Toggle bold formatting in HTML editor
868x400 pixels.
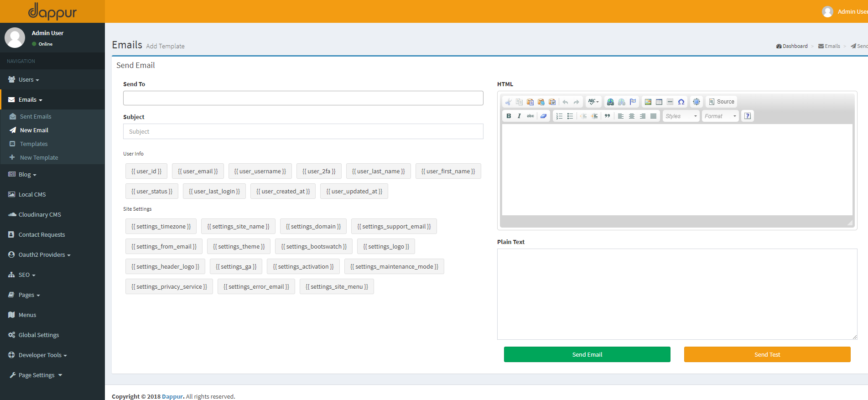tap(509, 116)
